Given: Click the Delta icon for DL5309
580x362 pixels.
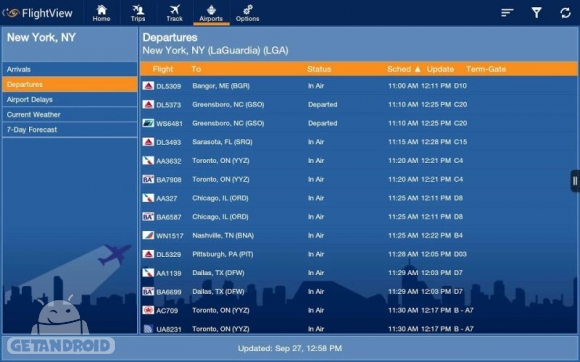Looking at the screenshot, I should pyautogui.click(x=148, y=86).
